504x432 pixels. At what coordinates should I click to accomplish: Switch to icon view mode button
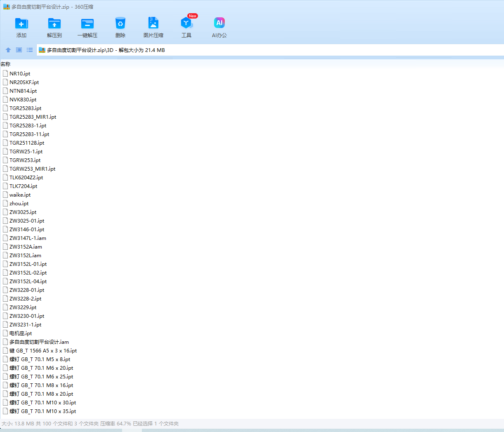[x=19, y=50]
